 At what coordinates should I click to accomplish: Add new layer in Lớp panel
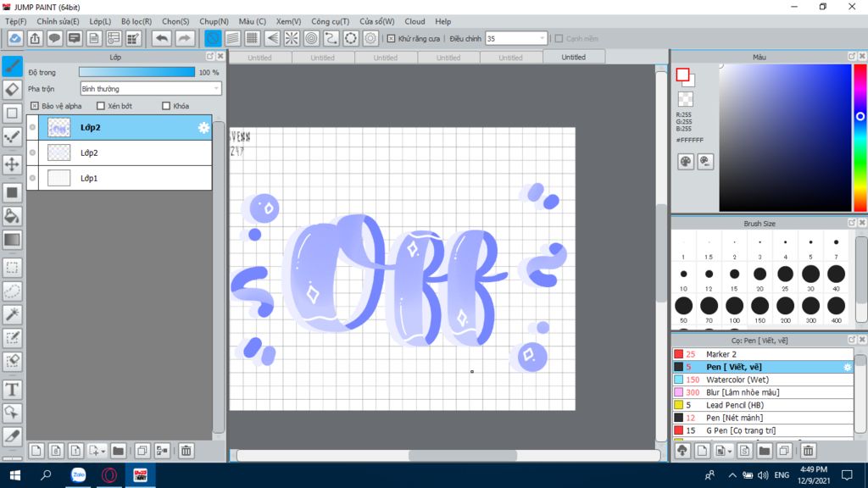(36, 451)
